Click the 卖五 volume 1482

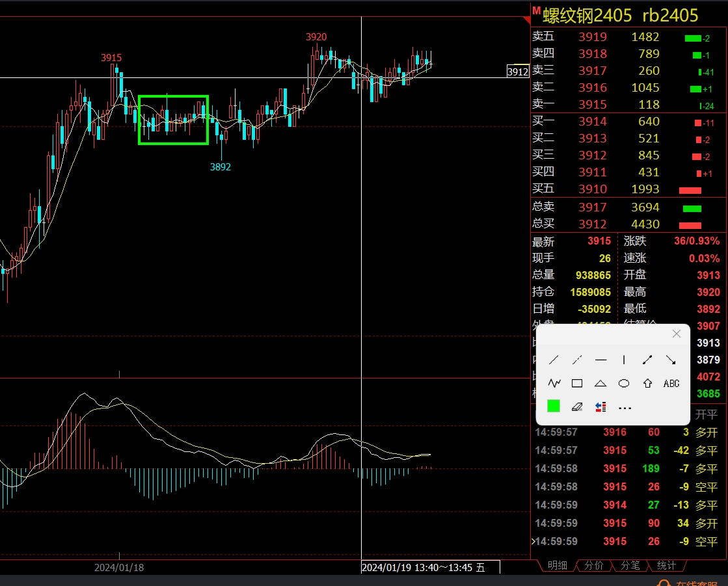tap(645, 36)
